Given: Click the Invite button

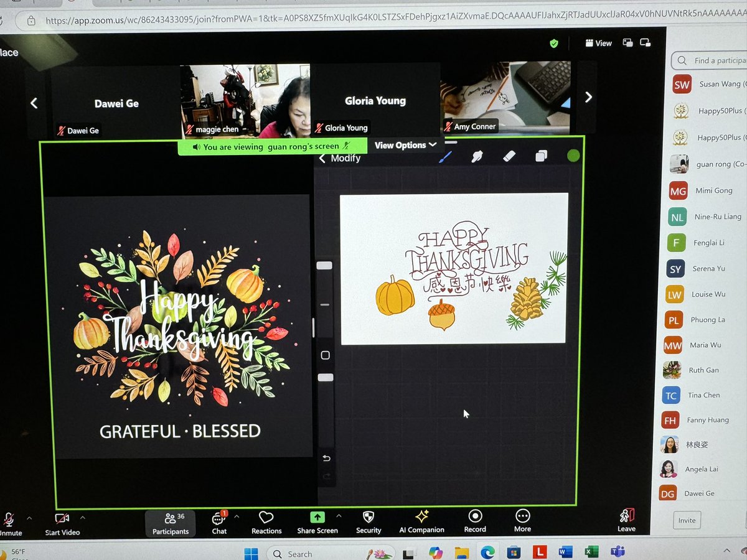Looking at the screenshot, I should 687,520.
